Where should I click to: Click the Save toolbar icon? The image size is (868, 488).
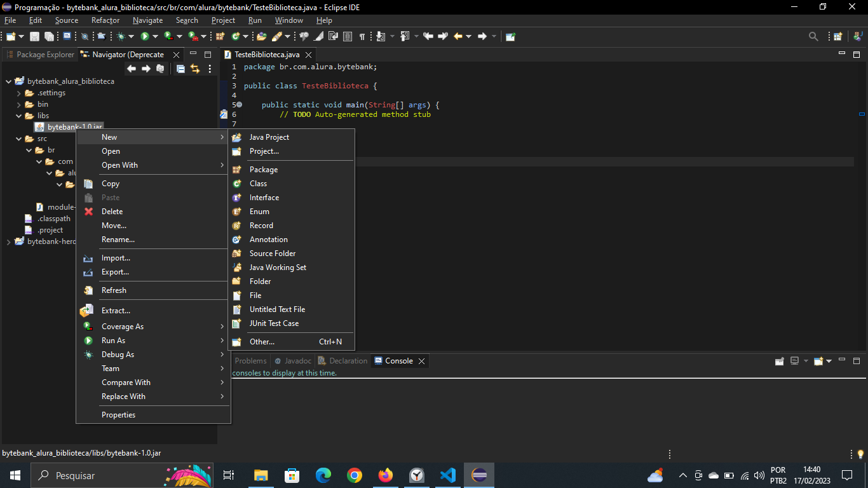tap(34, 36)
